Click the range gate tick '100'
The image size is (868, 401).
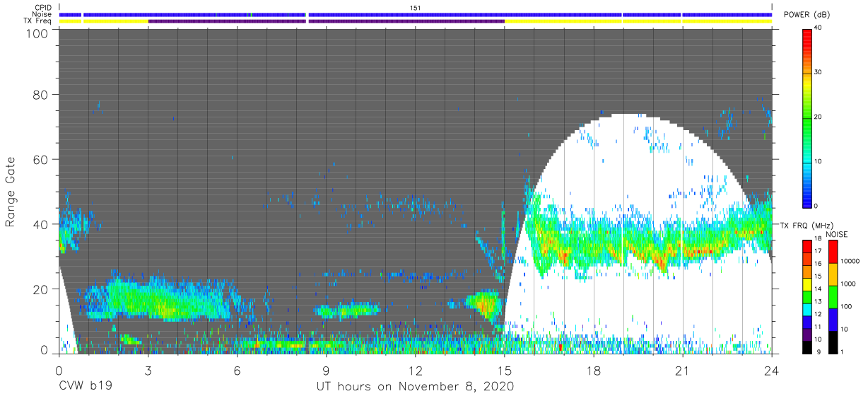point(37,33)
